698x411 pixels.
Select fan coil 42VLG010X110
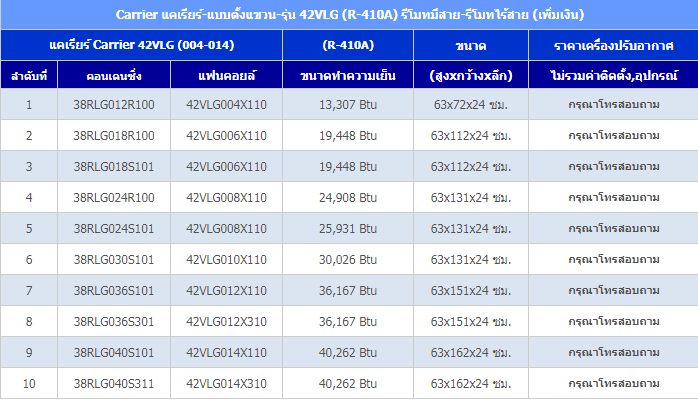227,260
